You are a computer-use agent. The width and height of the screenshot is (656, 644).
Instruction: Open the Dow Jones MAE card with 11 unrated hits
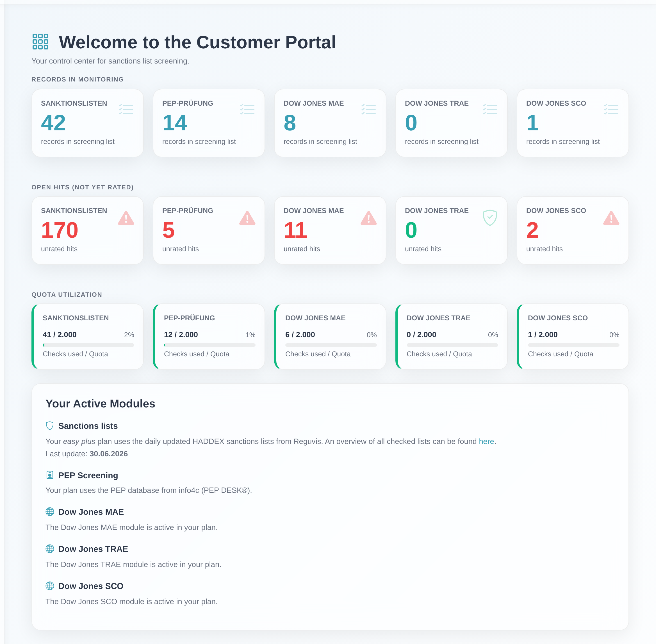pyautogui.click(x=330, y=230)
